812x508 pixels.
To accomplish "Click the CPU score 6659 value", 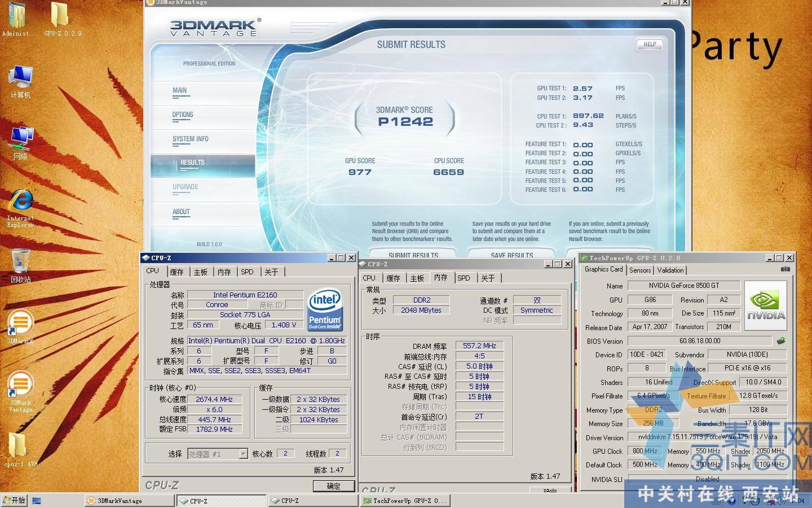I will (449, 172).
